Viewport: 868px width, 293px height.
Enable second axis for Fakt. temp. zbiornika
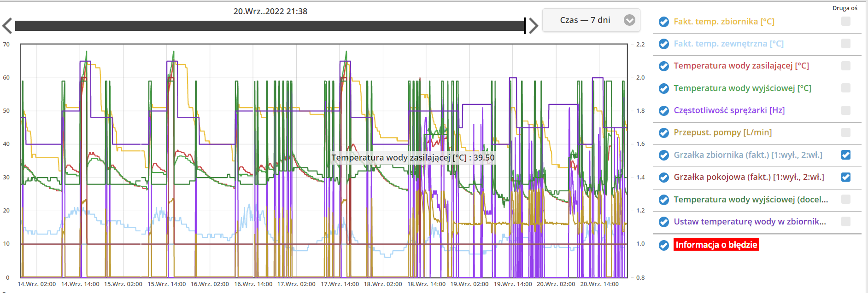(846, 21)
